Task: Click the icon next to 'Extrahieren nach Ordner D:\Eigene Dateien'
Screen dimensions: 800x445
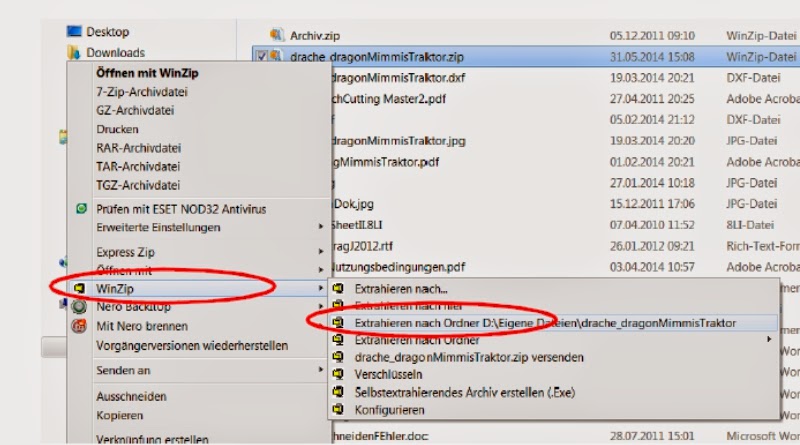Action: pyautogui.click(x=338, y=323)
